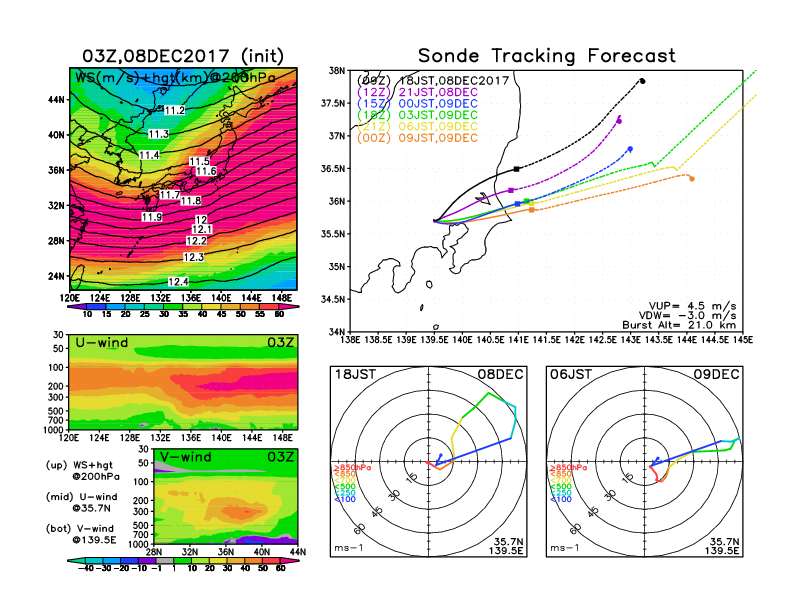
Task: Click the "08DEC" label on left hodograph
Action: click(501, 374)
